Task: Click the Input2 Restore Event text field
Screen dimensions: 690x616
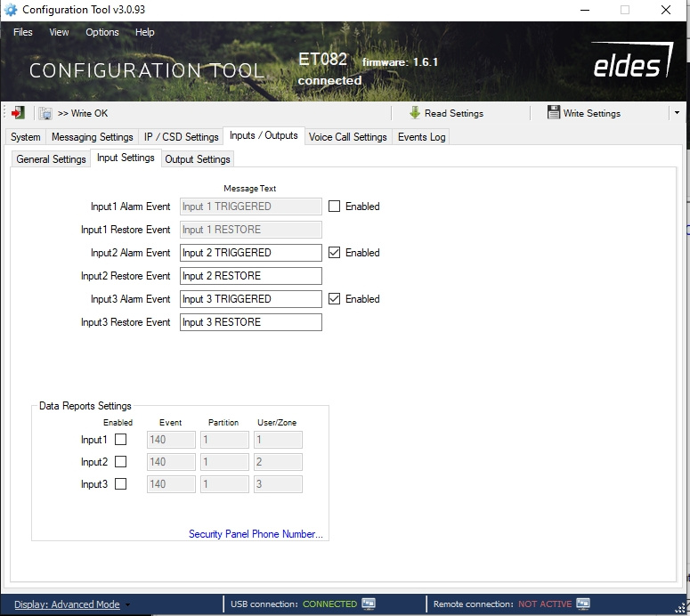Action: [250, 276]
